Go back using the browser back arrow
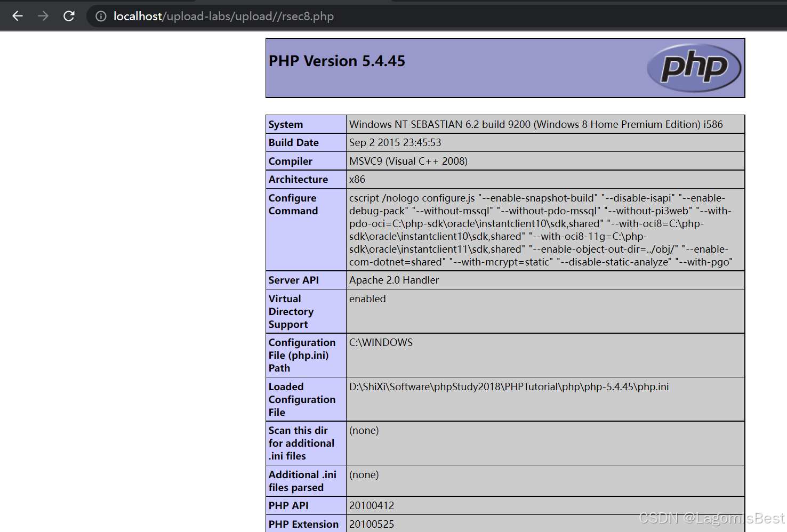 pos(18,16)
